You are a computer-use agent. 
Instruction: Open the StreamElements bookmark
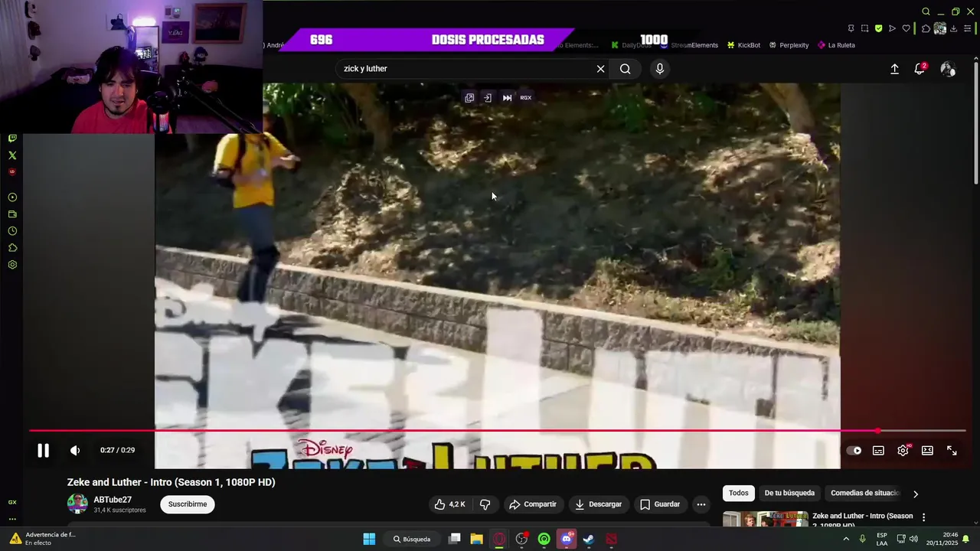(x=689, y=45)
